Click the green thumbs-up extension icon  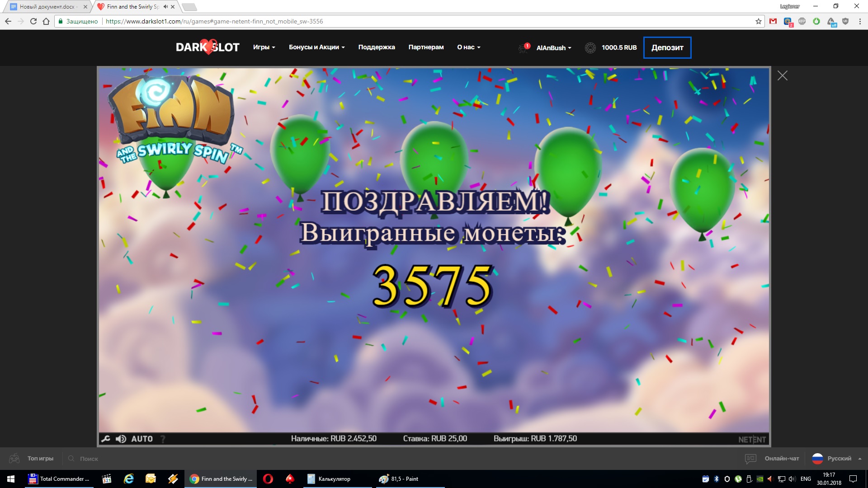pyautogui.click(x=816, y=21)
